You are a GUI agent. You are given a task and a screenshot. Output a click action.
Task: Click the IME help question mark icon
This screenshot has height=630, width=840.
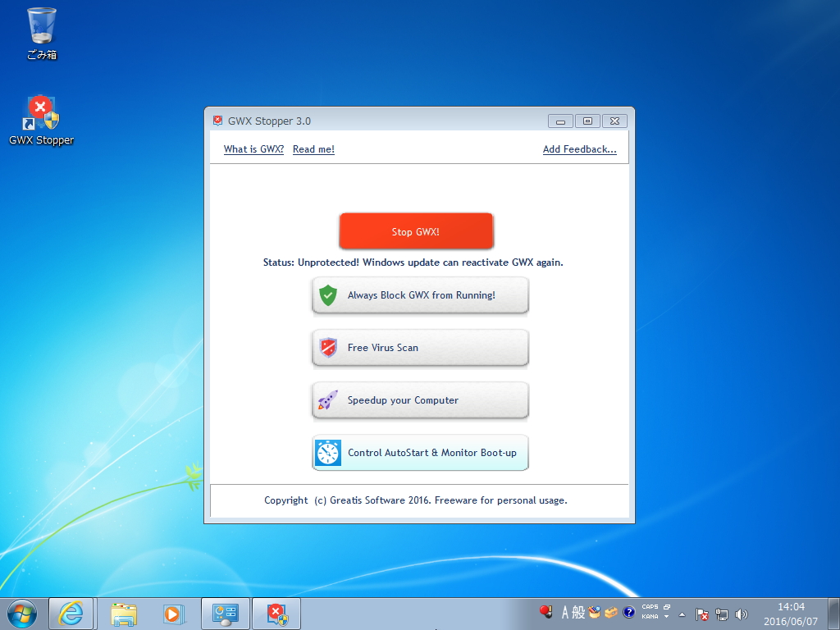[629, 612]
